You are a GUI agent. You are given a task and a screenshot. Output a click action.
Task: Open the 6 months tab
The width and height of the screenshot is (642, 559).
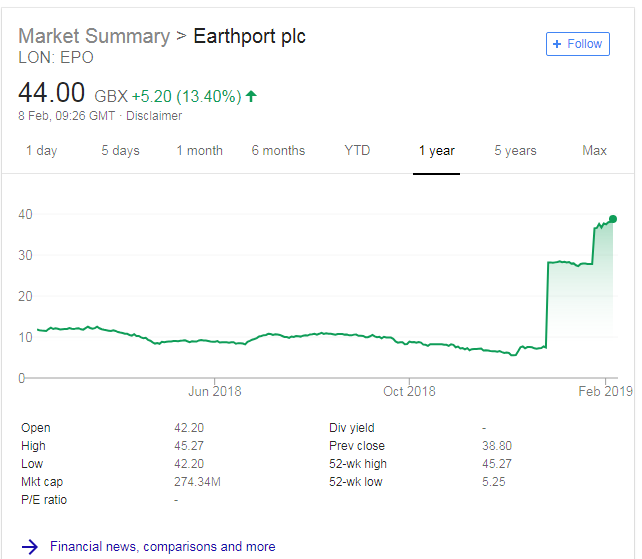(278, 151)
